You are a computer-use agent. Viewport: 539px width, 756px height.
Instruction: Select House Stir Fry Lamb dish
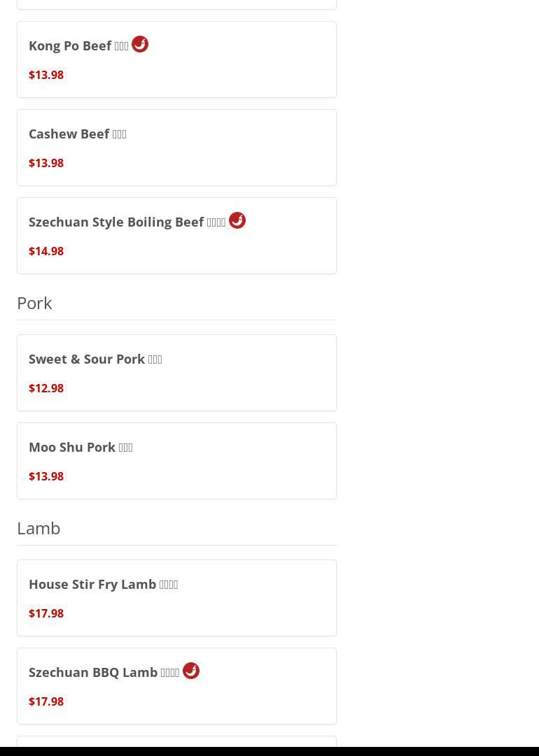point(103,584)
